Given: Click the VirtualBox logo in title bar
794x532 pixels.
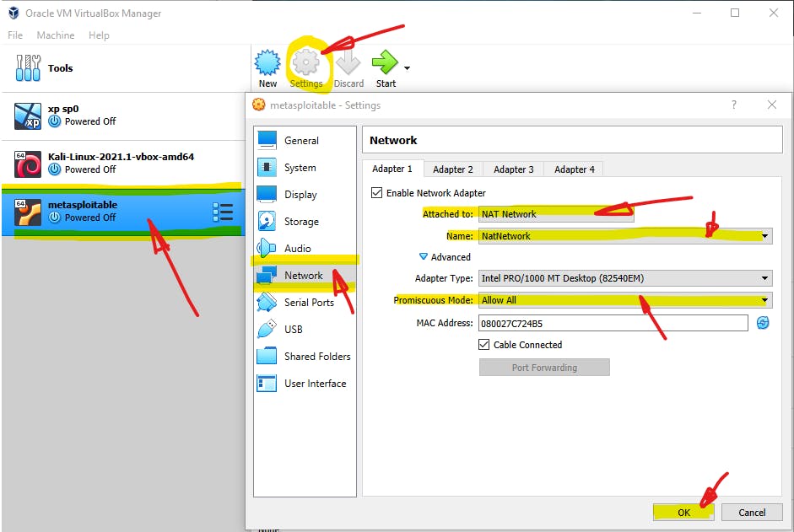Looking at the screenshot, I should click(14, 13).
